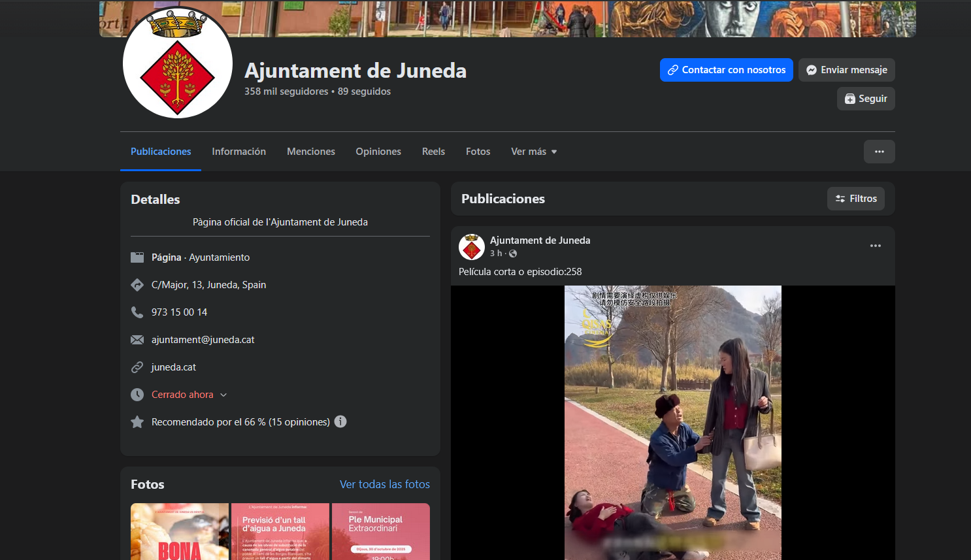Open the Reels tab
Viewport: 971px width, 560px height.
(433, 152)
